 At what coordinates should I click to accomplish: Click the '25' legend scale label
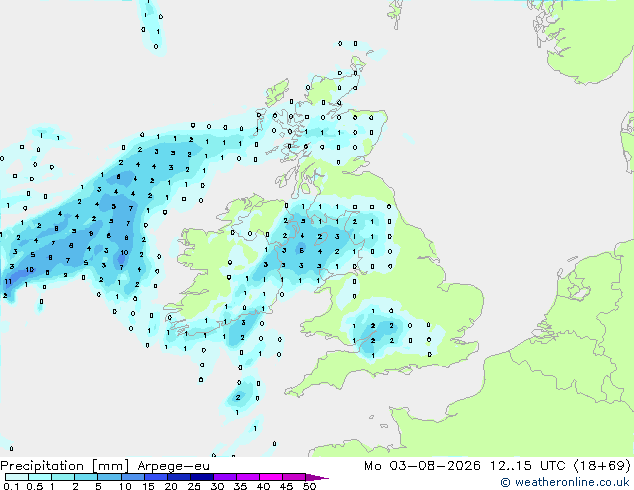point(194,486)
